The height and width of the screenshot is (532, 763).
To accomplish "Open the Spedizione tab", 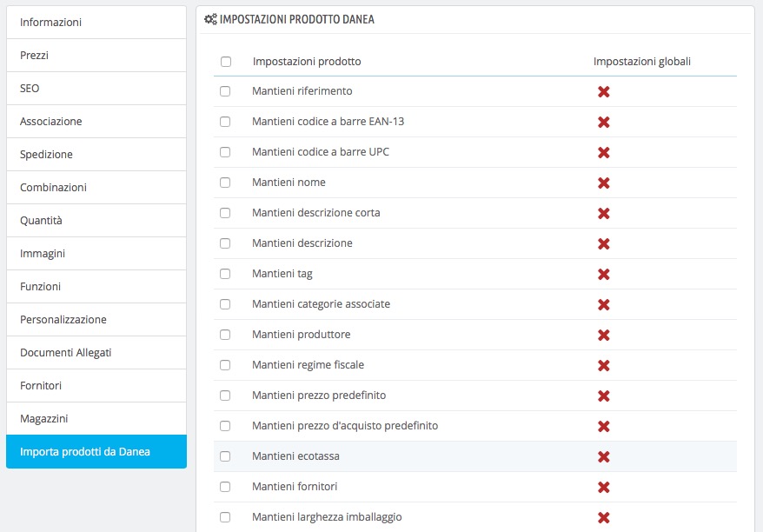I will coord(96,155).
